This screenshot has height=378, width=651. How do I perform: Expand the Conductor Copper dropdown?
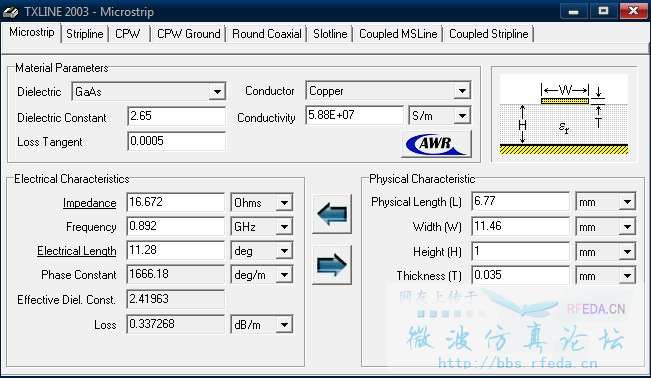coord(462,91)
